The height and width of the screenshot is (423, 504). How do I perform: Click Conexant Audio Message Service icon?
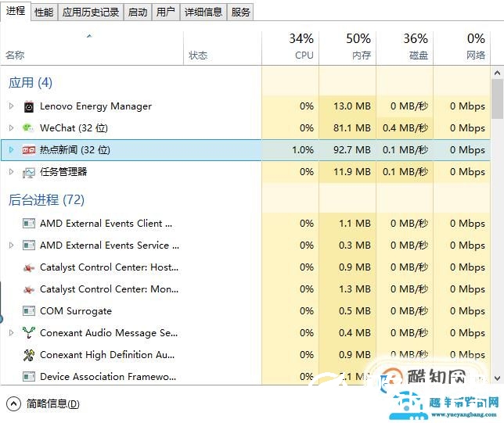tap(29, 333)
